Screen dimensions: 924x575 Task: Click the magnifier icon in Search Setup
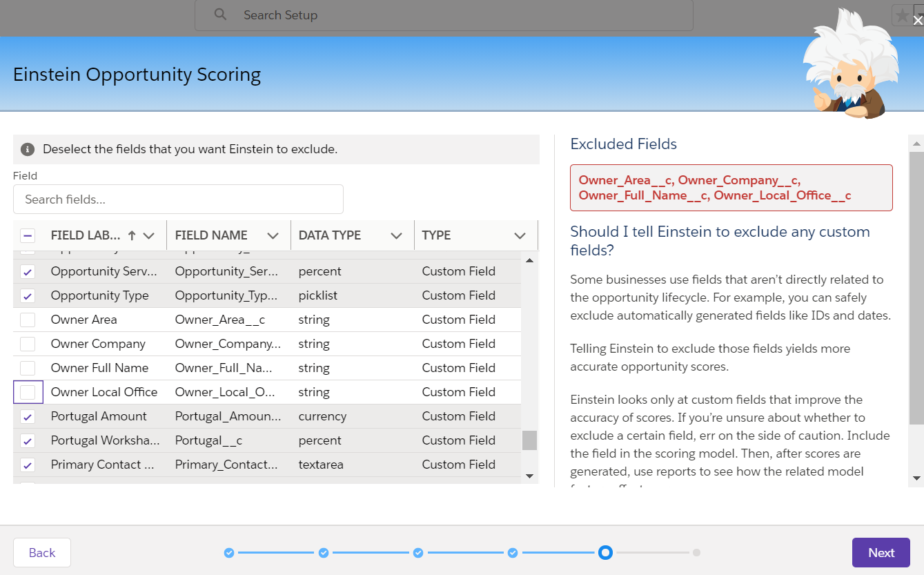(x=220, y=14)
